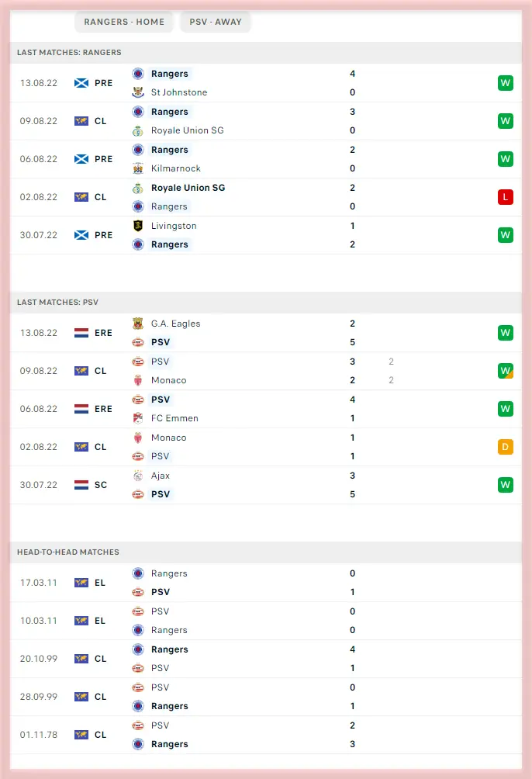The image size is (532, 779).
Task: Click the EL competition label on 17.03.11
Action: click(100, 583)
